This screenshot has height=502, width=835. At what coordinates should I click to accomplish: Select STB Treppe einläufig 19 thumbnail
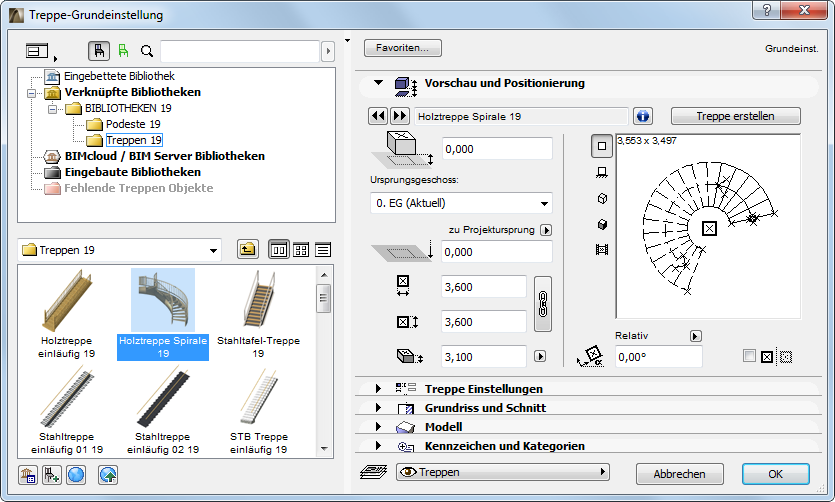point(259,411)
